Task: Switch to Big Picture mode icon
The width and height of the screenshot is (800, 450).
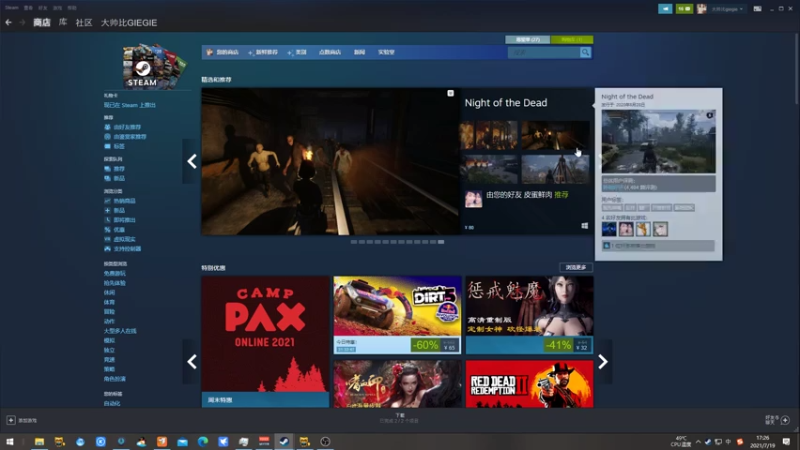Action: tap(758, 9)
